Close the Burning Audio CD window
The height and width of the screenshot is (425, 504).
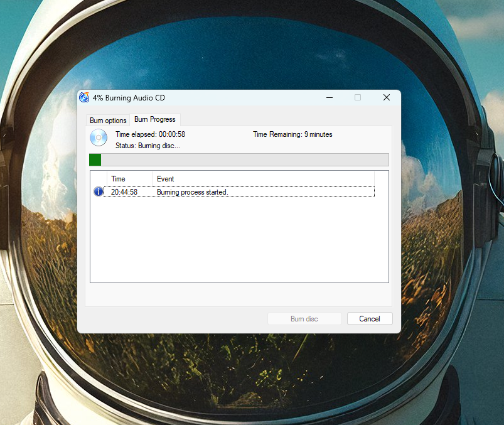tap(387, 97)
